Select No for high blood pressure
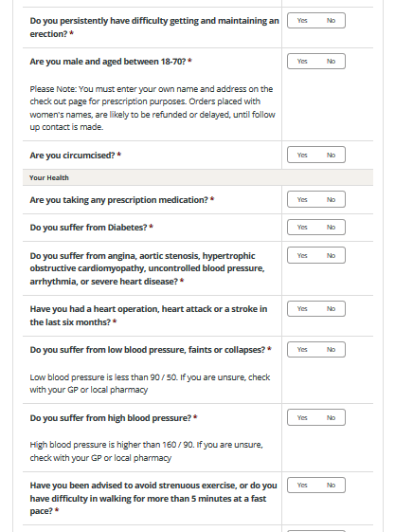The height and width of the screenshot is (532, 395). 331,417
